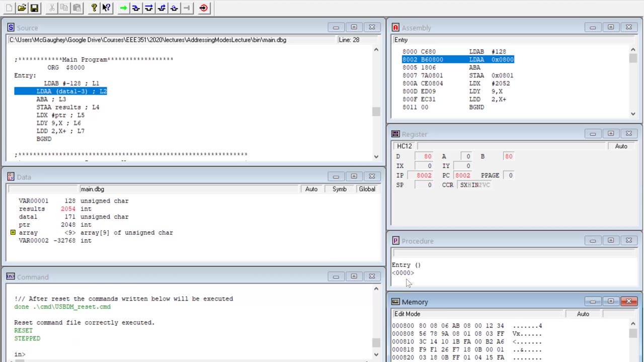Image resolution: width=644 pixels, height=362 pixels.
Task: Click source line ABA ; L3
Action: (51, 100)
